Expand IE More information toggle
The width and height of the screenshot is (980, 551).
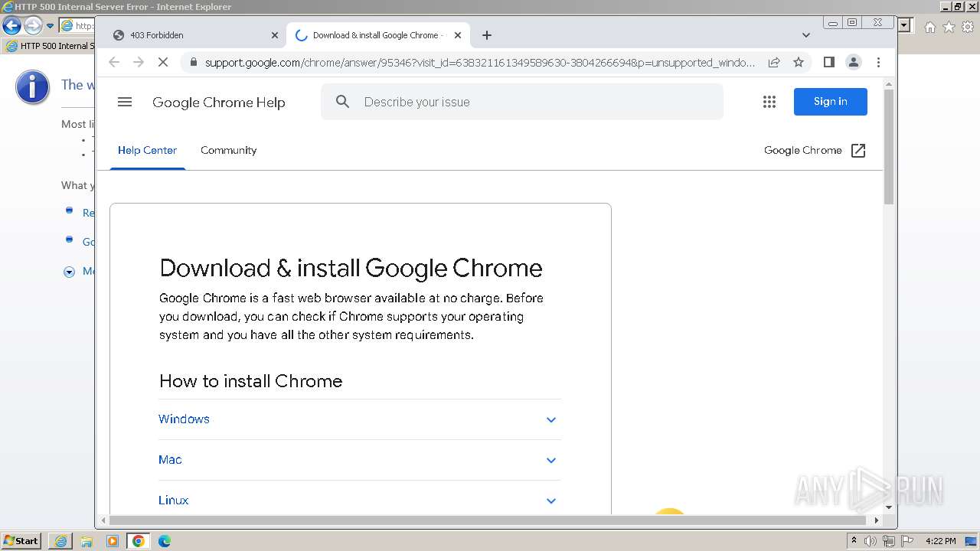69,272
